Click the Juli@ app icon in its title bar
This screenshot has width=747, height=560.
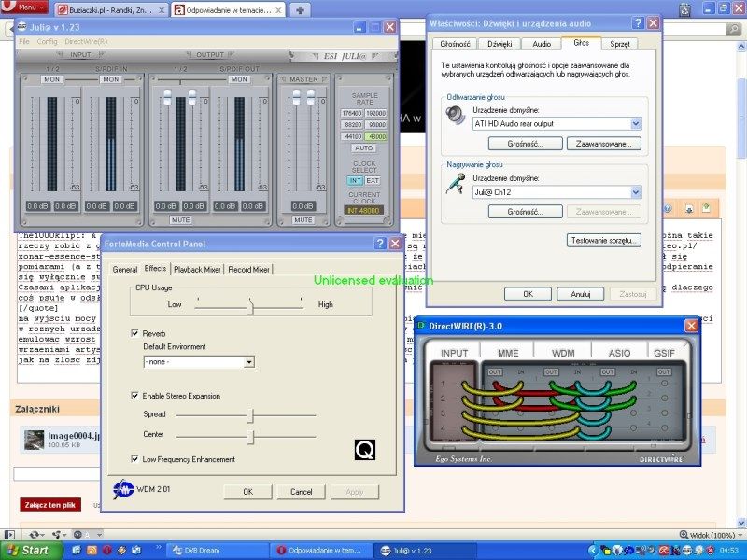click(x=21, y=27)
